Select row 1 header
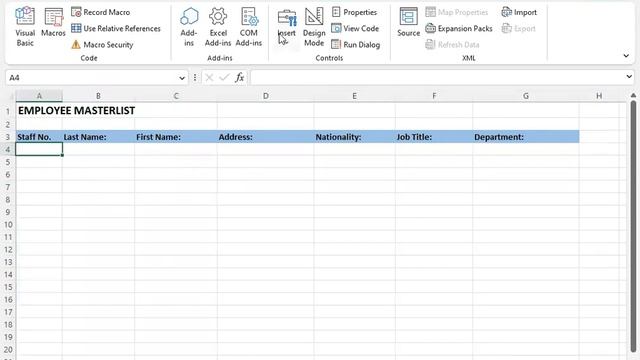Screen dimensions: 640x360 click(x=8, y=111)
